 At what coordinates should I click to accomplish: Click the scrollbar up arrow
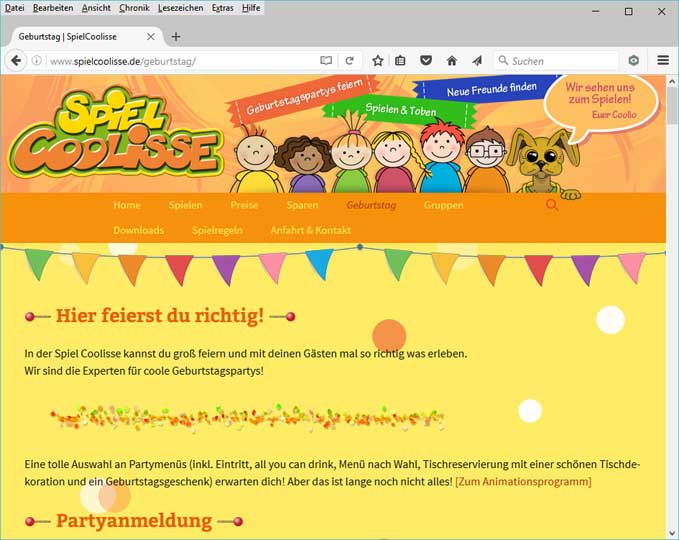672,81
